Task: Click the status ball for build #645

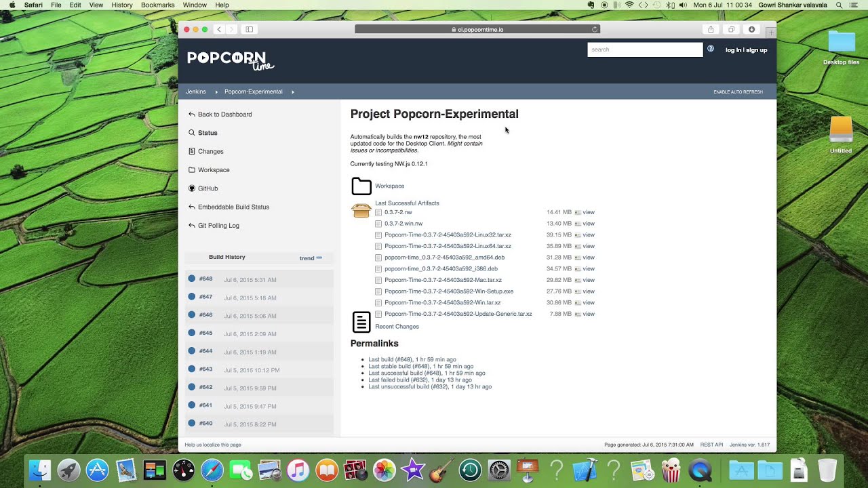Action: tap(192, 333)
